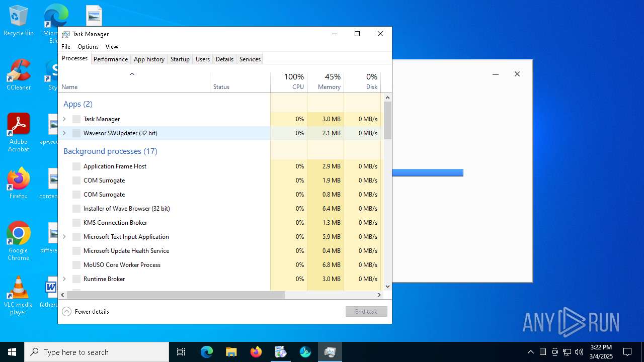
Task: Sort processes by Memory column
Action: (326, 82)
